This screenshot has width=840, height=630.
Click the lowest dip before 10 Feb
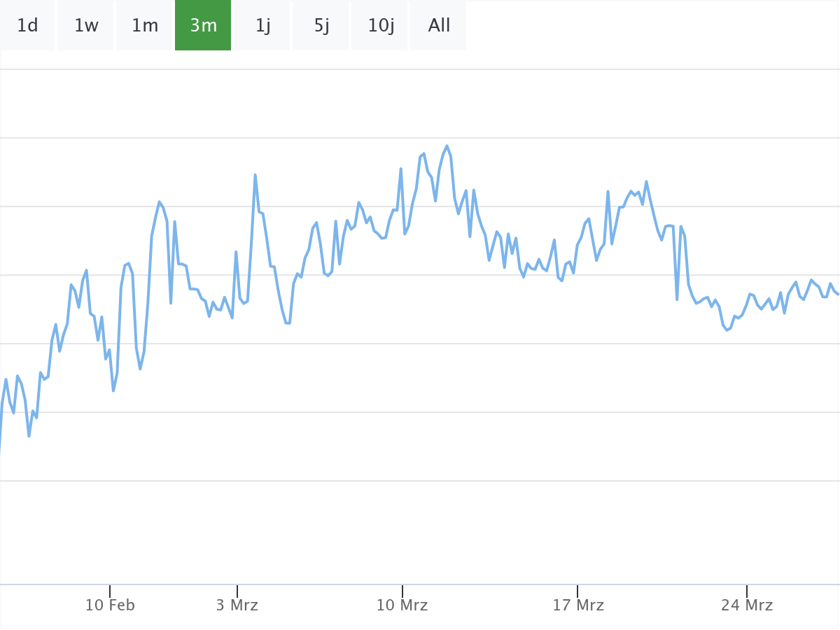pos(29,436)
